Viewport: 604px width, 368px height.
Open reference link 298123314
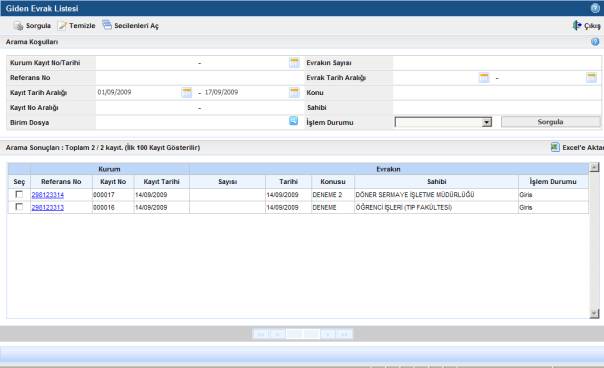[x=48, y=195]
